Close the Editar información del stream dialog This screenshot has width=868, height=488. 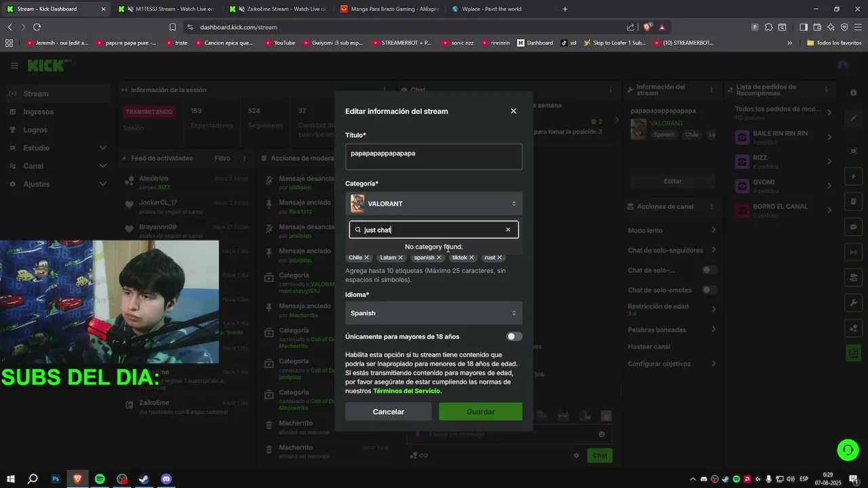point(513,111)
